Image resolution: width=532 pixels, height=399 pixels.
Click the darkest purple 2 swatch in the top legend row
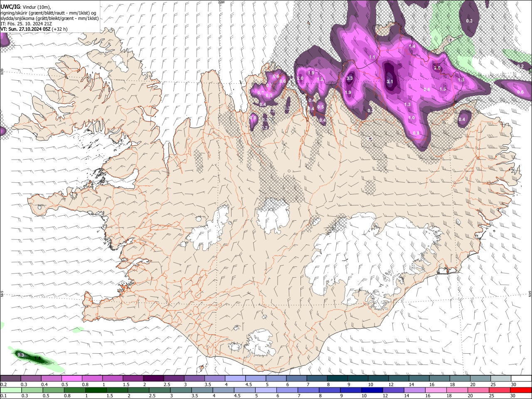coord(153,379)
